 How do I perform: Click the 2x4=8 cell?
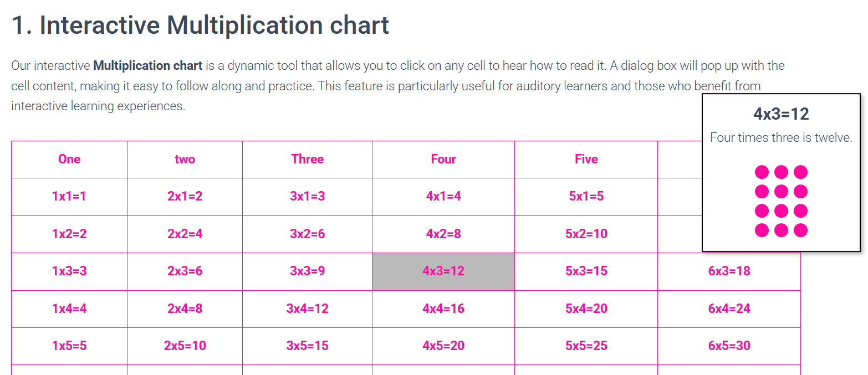[x=185, y=309]
